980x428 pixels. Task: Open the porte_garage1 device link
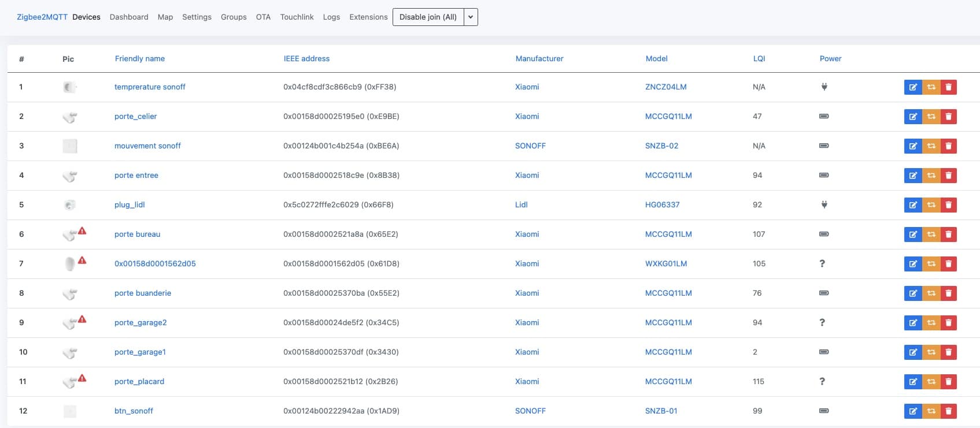point(140,352)
